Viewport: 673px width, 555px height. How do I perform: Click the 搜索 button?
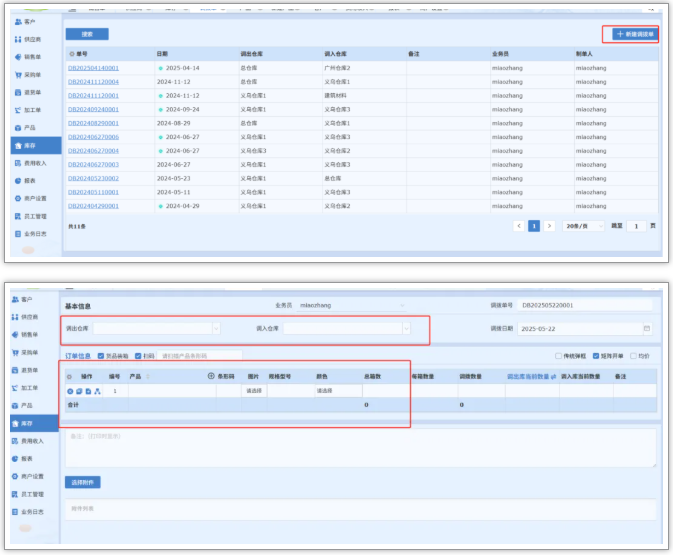pos(87,34)
